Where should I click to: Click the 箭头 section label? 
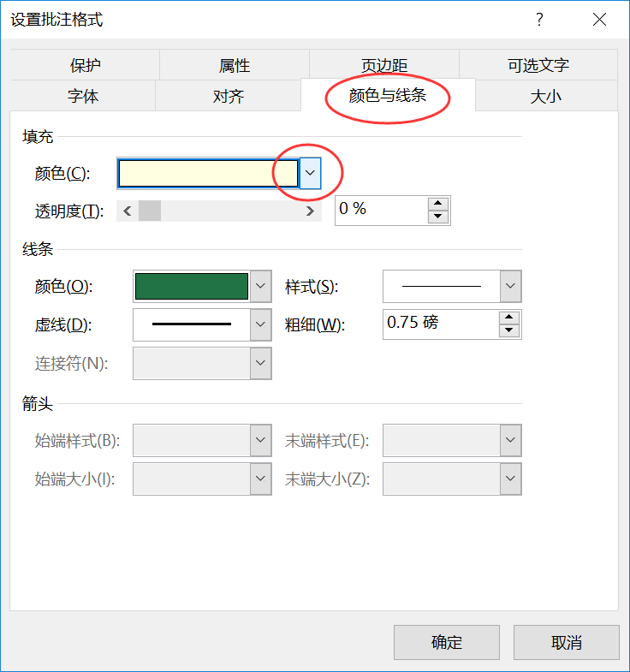38,404
